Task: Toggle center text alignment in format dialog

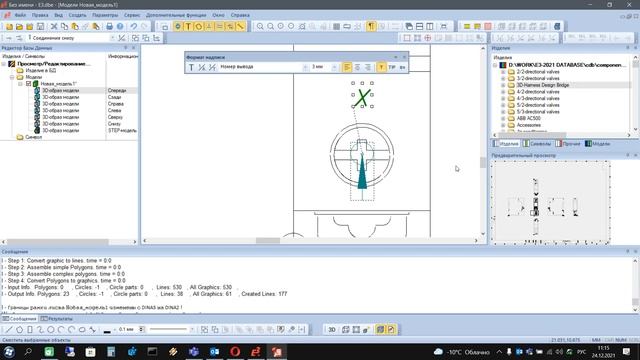Action: (x=357, y=67)
